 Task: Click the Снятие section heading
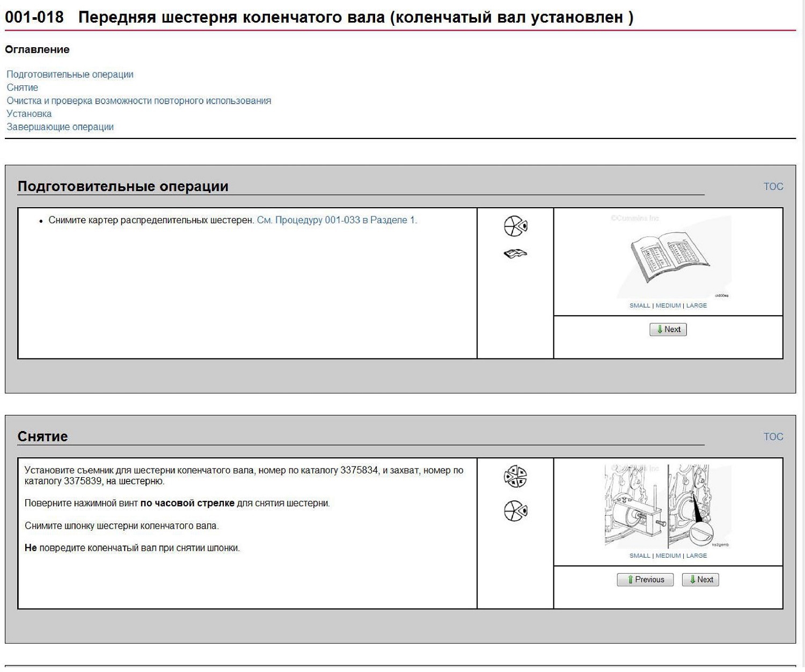coord(42,436)
